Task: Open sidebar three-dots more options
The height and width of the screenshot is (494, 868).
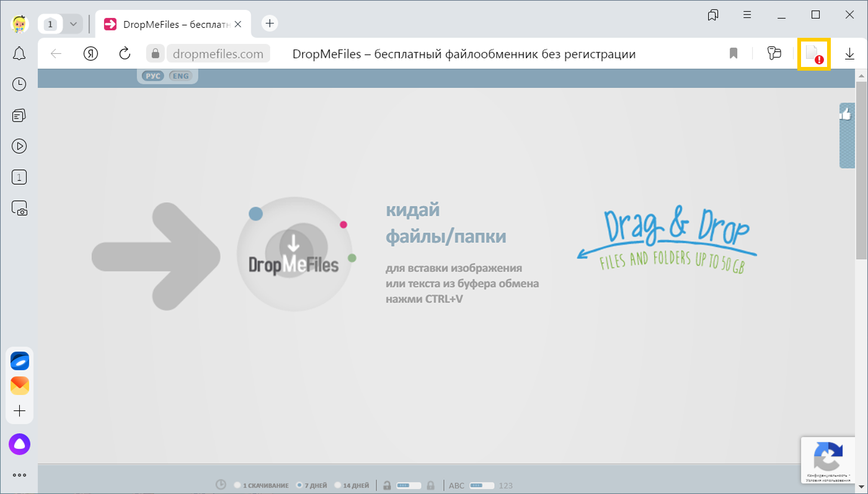Action: pos(19,475)
